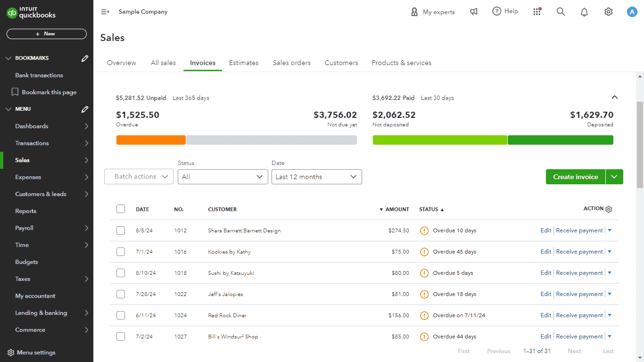Click overdue warning icon for invoice 1022
This screenshot has width=644, height=362.
(424, 294)
